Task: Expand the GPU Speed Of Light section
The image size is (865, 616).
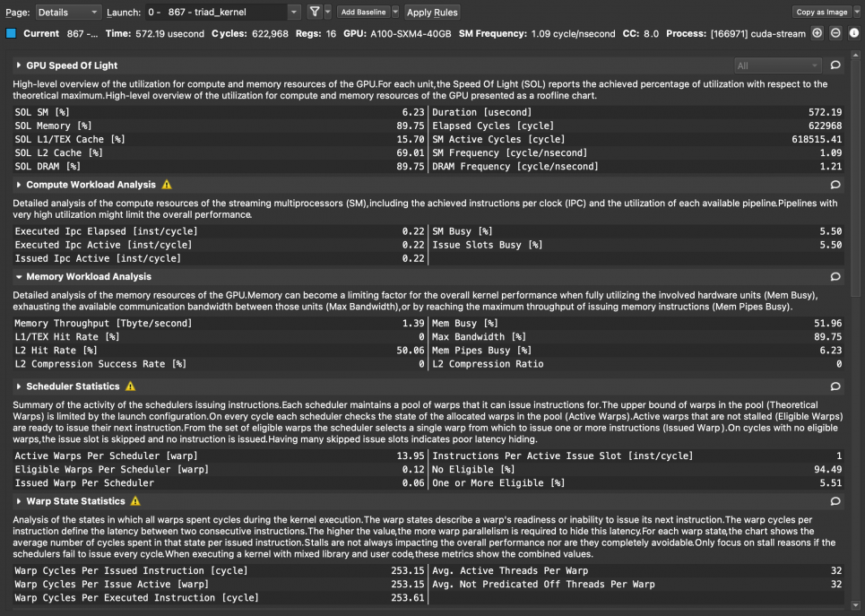Action: point(19,65)
